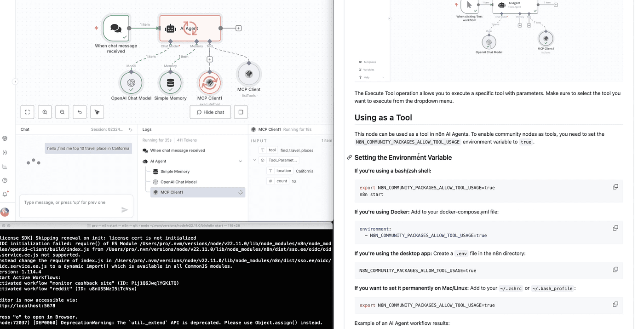Copy the bash export command code
Image resolution: width=644 pixels, height=329 pixels.
click(615, 187)
